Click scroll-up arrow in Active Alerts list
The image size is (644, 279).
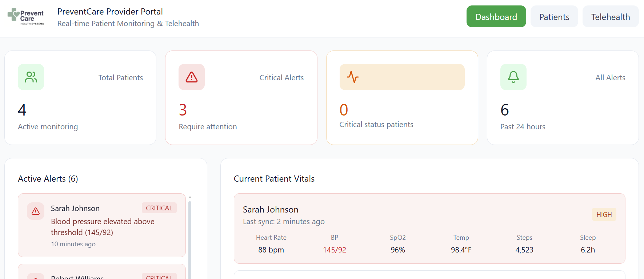[x=190, y=197]
